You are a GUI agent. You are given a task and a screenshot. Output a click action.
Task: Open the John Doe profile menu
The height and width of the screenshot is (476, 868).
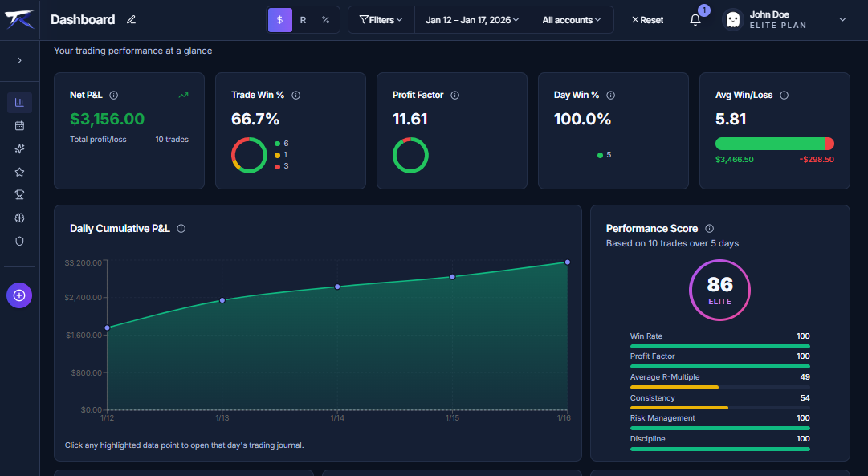784,20
